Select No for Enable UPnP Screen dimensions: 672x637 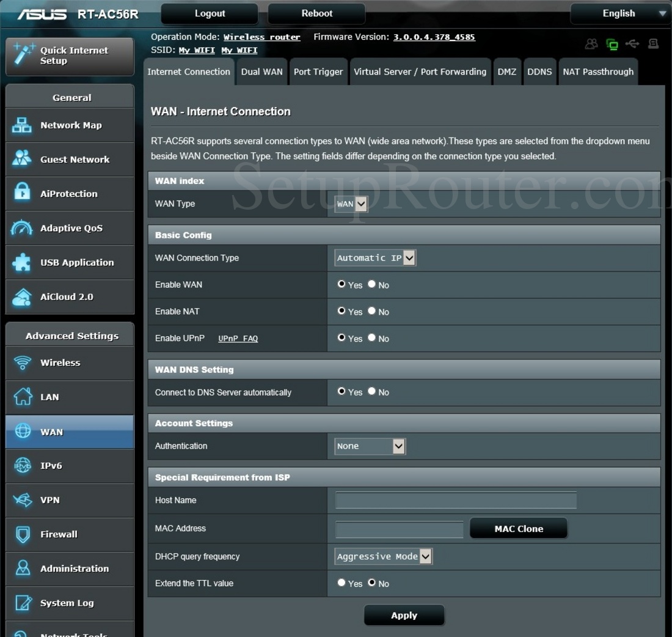point(371,337)
